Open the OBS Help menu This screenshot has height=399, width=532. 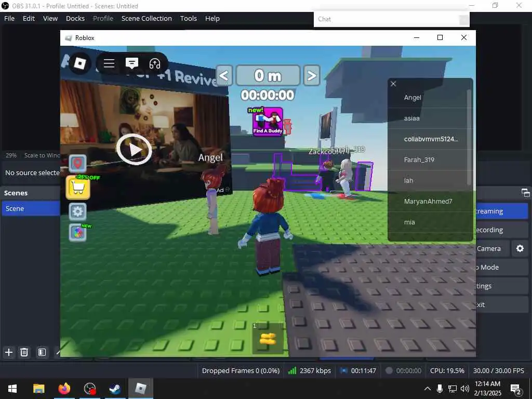click(x=212, y=18)
